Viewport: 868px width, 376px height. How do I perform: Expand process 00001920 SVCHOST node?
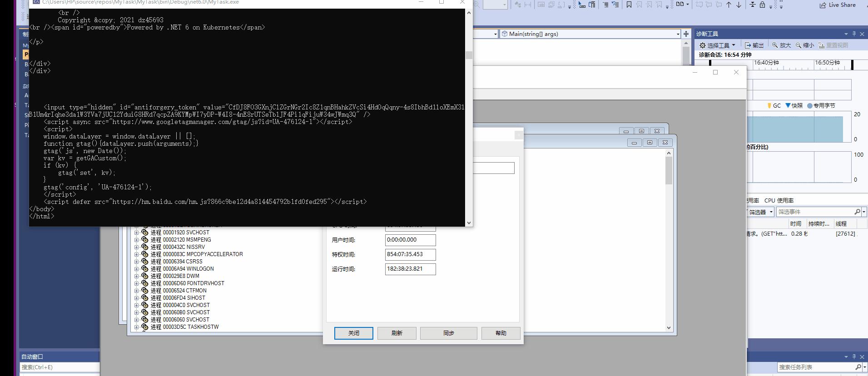(x=136, y=233)
